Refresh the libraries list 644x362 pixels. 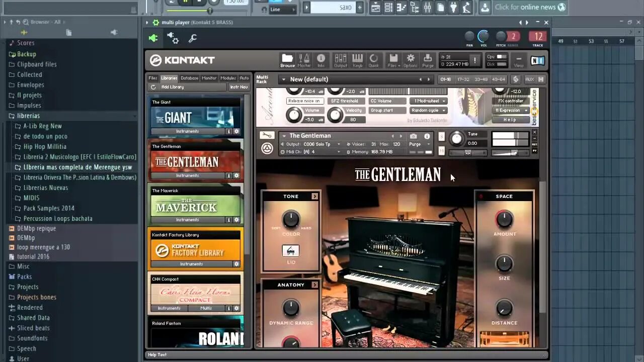pyautogui.click(x=153, y=87)
